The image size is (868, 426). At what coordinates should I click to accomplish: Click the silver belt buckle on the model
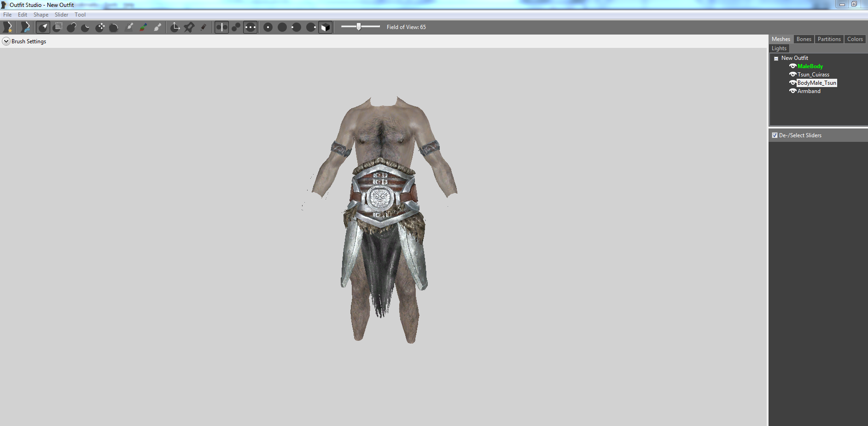coord(380,198)
